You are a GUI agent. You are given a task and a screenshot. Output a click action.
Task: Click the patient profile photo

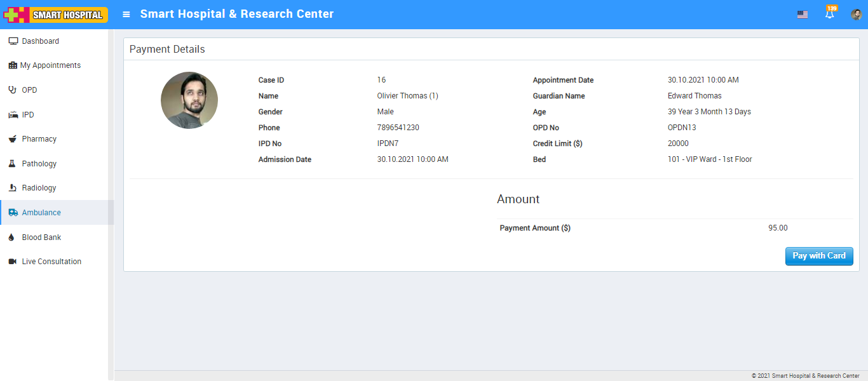[189, 100]
